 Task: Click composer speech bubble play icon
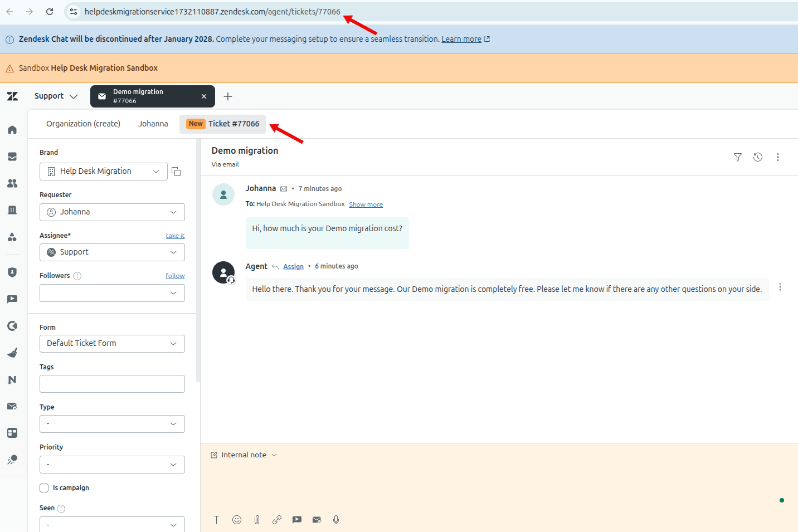click(297, 520)
